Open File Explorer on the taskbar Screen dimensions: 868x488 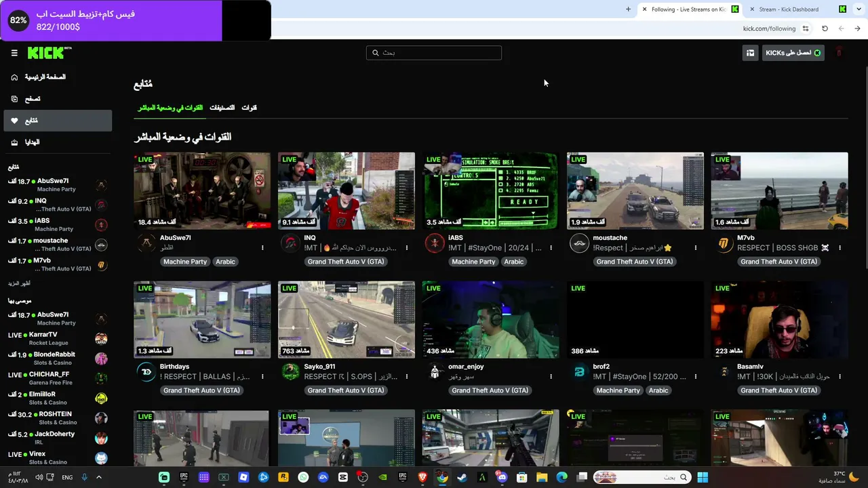(x=542, y=477)
